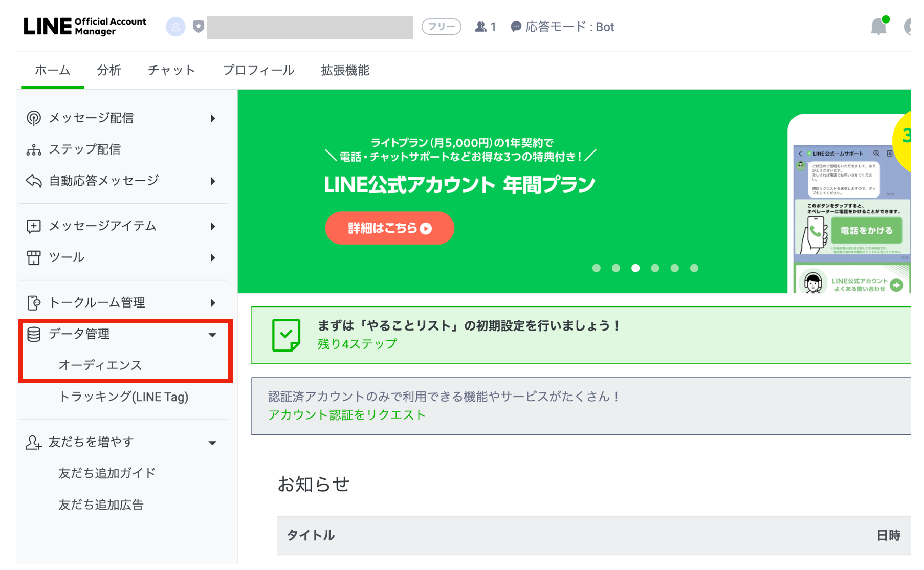Open the account profile avatar icon
The width and height of the screenshot is (924, 570).
pos(175,27)
